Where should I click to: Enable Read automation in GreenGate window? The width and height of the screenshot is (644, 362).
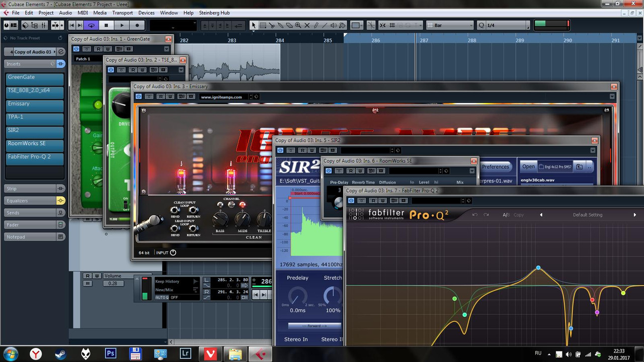click(x=98, y=49)
